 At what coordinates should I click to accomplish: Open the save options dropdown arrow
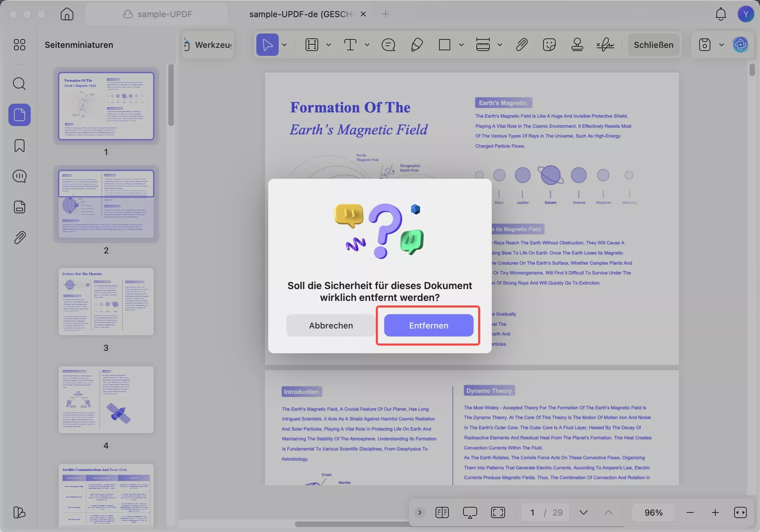click(722, 45)
